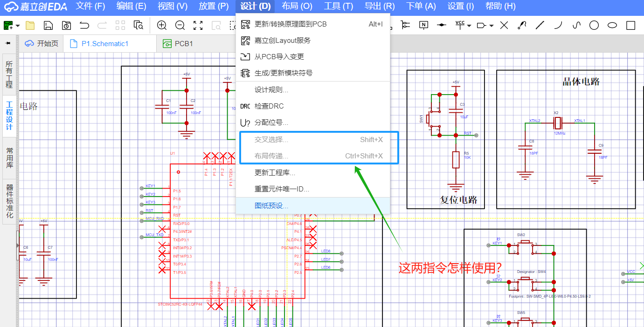
Task: Click the save icon in toolbar
Action: [x=48, y=26]
